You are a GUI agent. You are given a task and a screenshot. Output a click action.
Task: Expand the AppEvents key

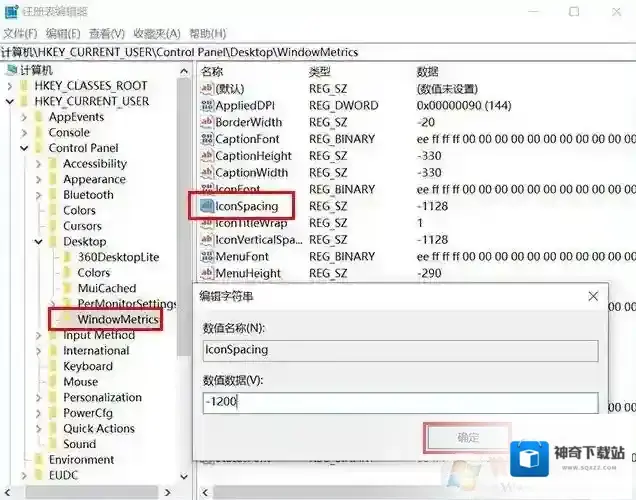(24, 117)
